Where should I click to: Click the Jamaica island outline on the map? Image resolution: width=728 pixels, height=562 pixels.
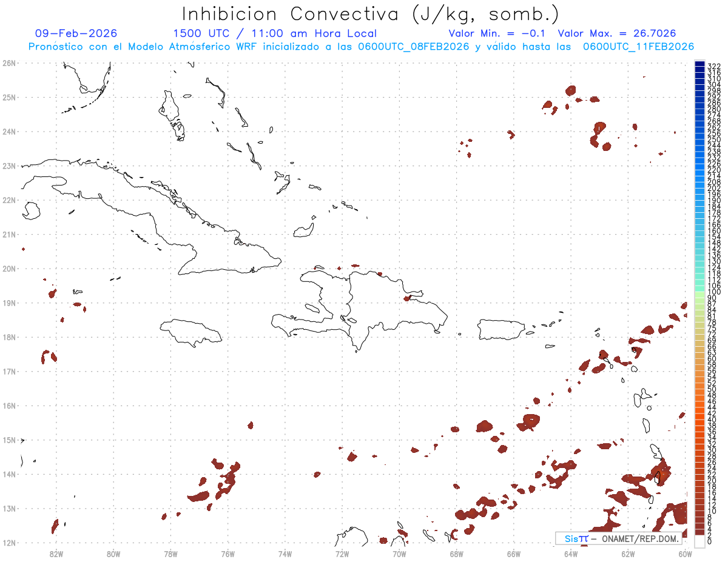click(x=191, y=333)
